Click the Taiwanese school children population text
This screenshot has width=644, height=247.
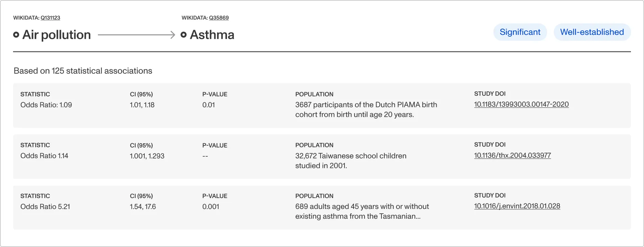(351, 161)
